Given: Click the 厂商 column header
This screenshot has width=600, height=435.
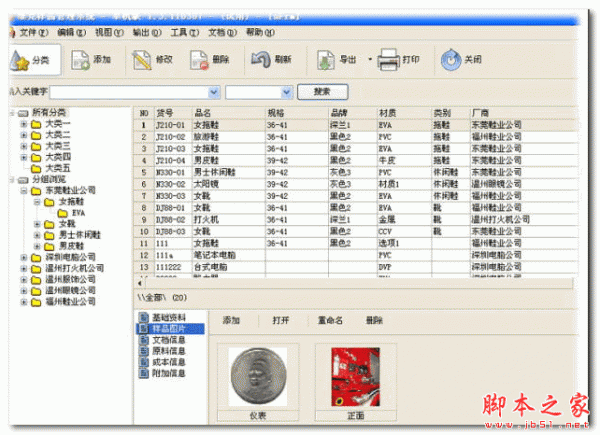Looking at the screenshot, I should (523, 113).
